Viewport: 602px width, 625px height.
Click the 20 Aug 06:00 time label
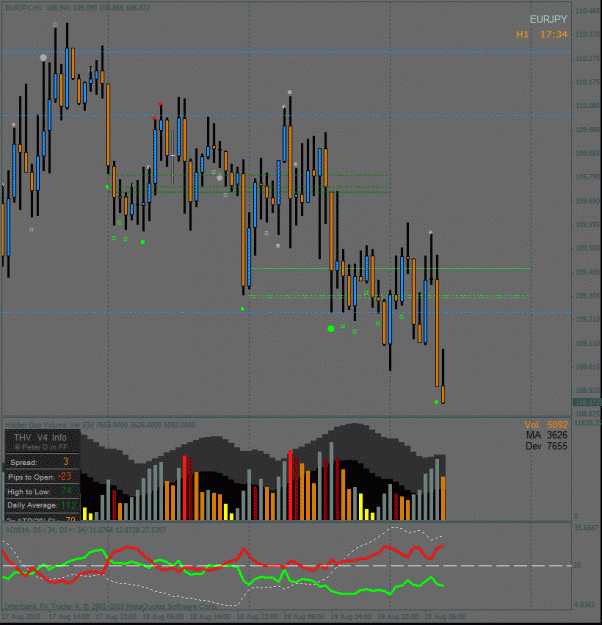tap(445, 617)
